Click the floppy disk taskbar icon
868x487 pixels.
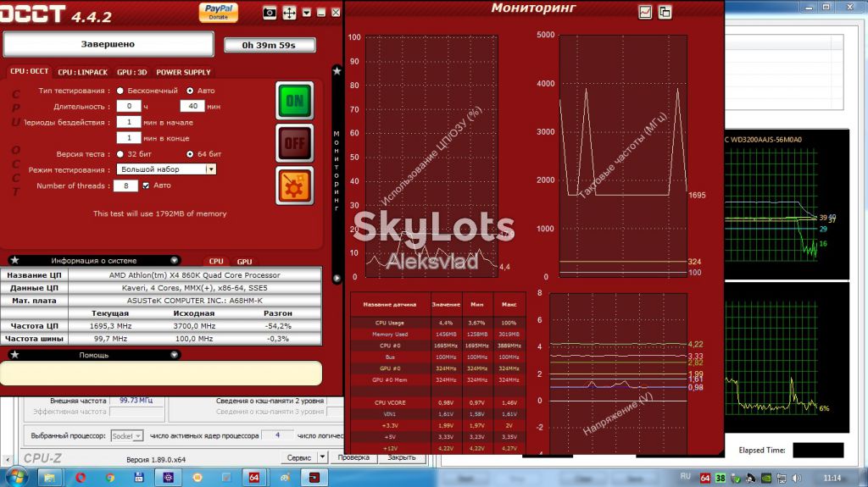tap(139, 477)
